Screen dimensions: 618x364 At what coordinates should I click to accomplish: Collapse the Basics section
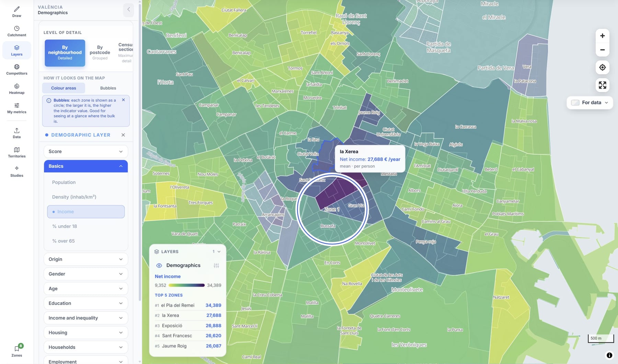[x=86, y=166]
